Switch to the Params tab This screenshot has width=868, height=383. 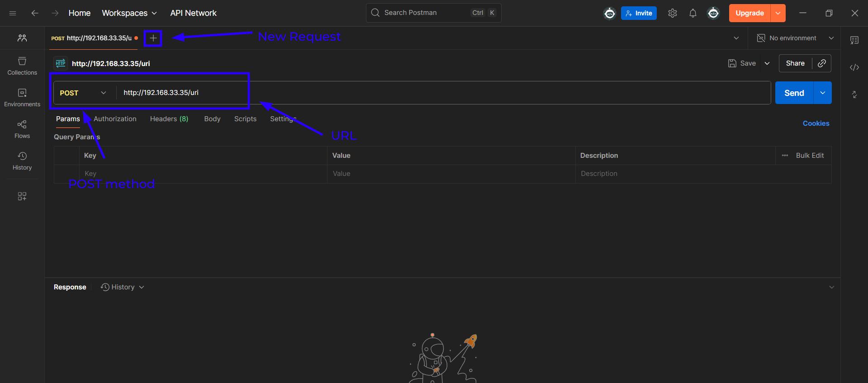(68, 119)
